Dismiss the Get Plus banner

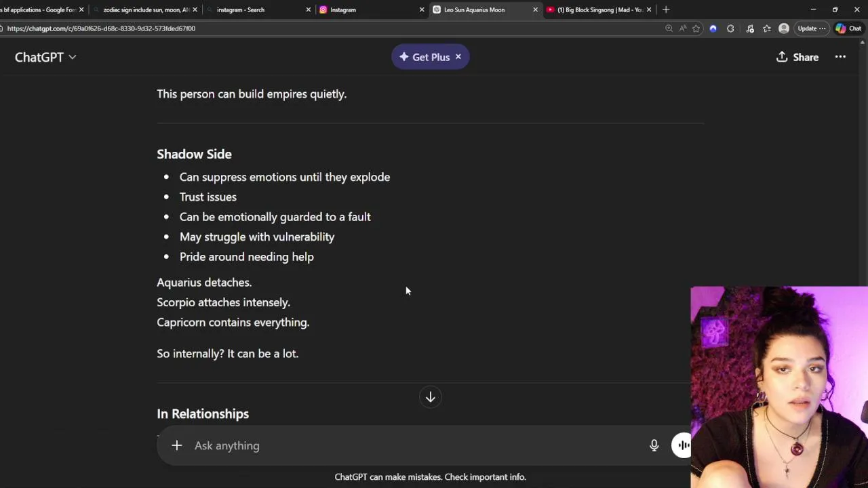click(458, 57)
